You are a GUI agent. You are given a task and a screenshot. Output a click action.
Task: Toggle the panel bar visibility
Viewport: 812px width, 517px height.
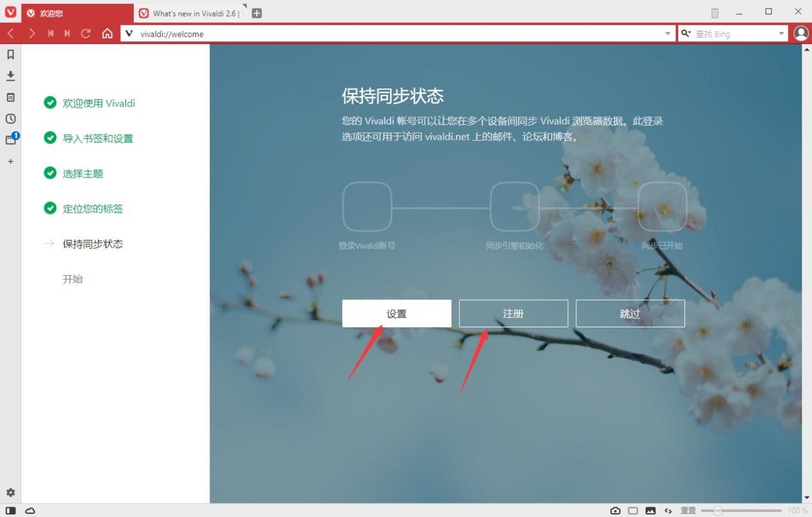[12, 510]
